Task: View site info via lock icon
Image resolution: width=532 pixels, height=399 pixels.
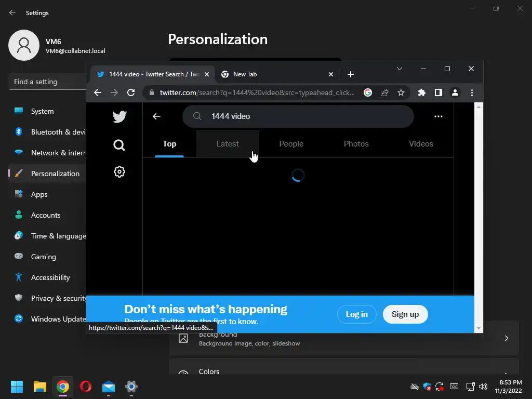Action: [x=152, y=92]
